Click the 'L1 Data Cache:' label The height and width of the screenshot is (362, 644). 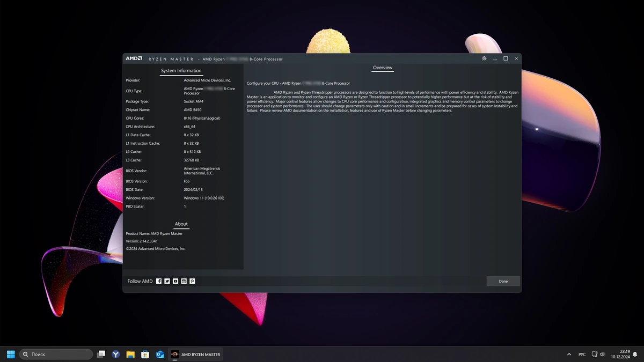(138, 135)
